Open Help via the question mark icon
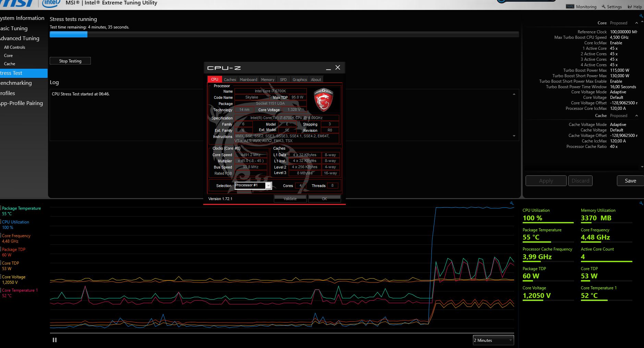 tap(630, 7)
